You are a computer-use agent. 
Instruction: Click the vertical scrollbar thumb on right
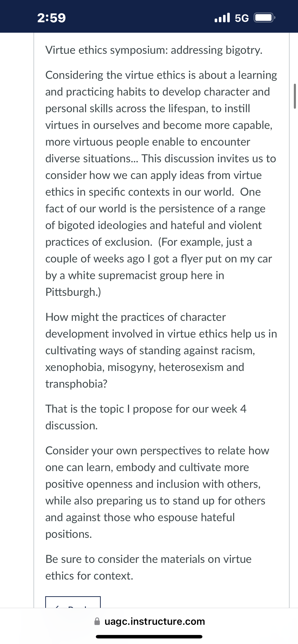coord(295,96)
